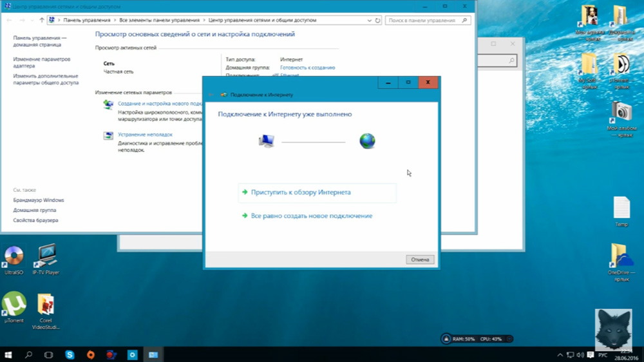
Task: Open Windows Start menu
Action: [x=10, y=354]
